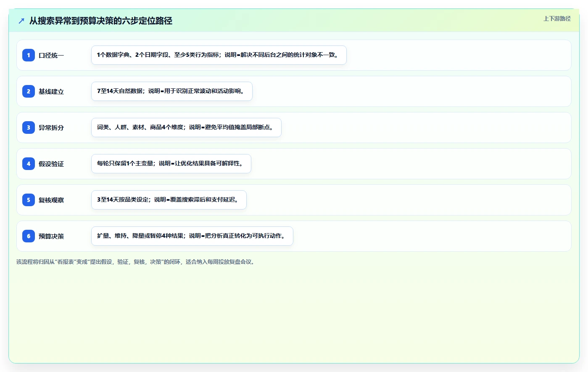Click the 假设验证 step label
This screenshot has height=372, width=588.
pos(51,164)
